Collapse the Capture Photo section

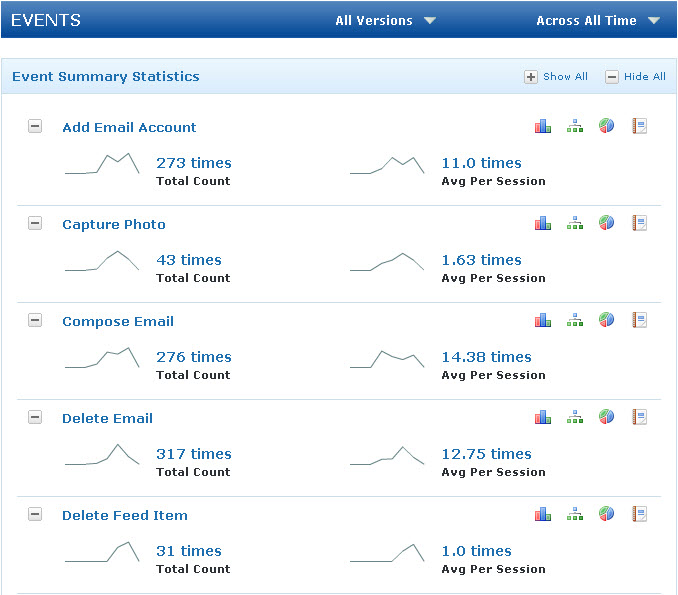click(35, 224)
